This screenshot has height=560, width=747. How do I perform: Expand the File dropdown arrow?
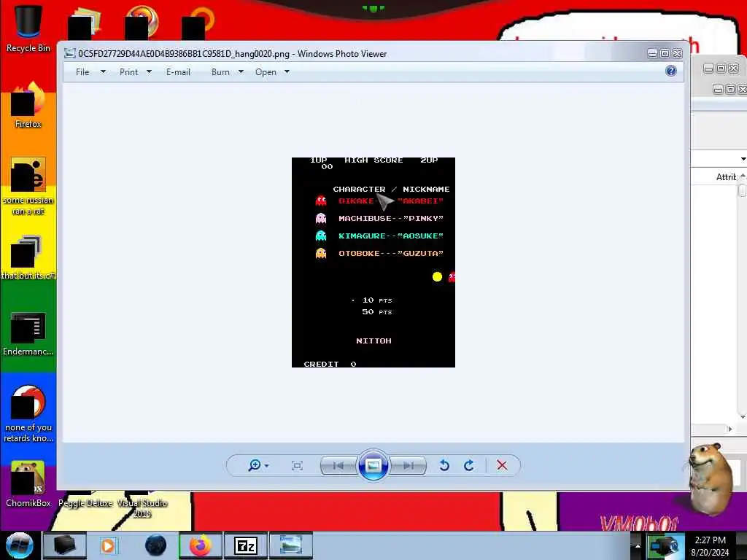[x=103, y=72]
